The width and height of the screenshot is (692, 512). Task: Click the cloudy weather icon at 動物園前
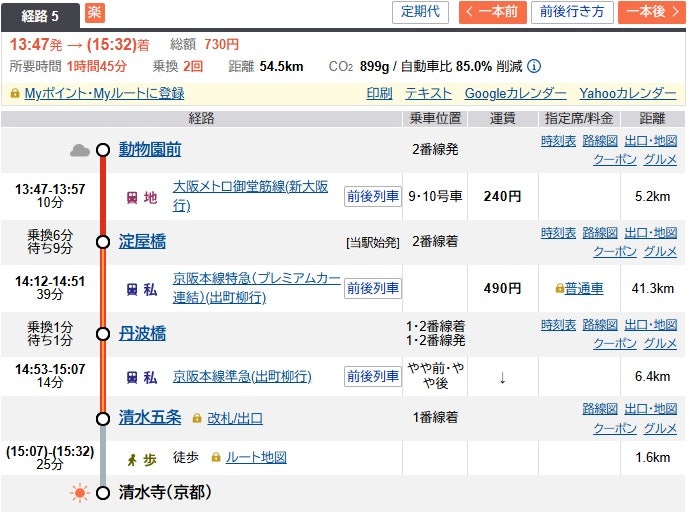point(80,151)
